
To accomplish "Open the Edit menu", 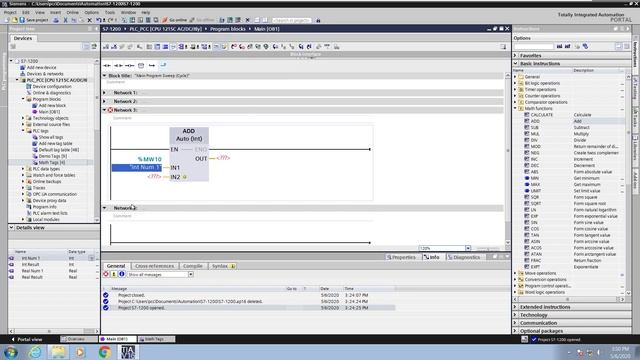I will point(26,13).
